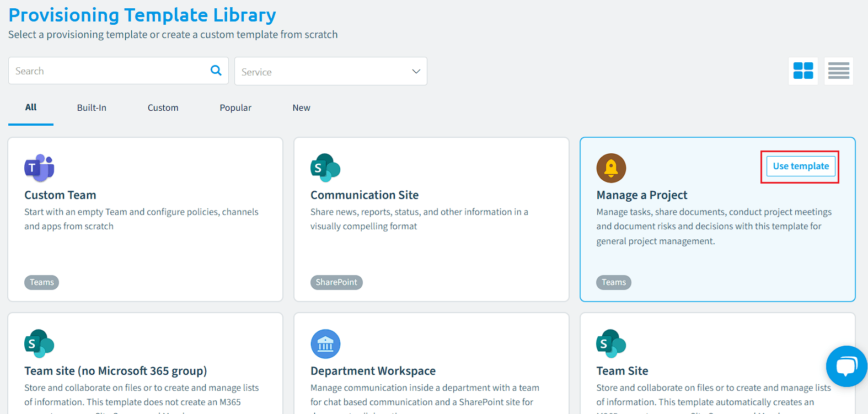This screenshot has width=868, height=414.
Task: Click the Department Workspace building icon
Action: pyautogui.click(x=325, y=343)
